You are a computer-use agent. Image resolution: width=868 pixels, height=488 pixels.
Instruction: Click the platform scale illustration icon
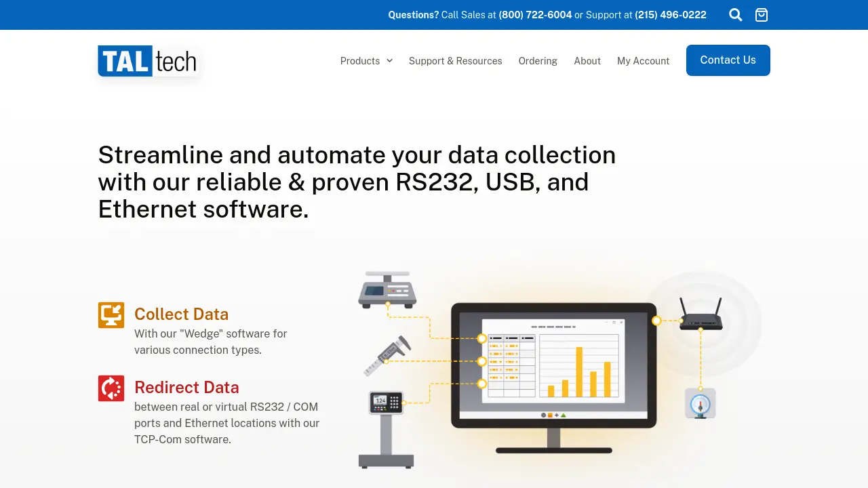tap(386, 430)
